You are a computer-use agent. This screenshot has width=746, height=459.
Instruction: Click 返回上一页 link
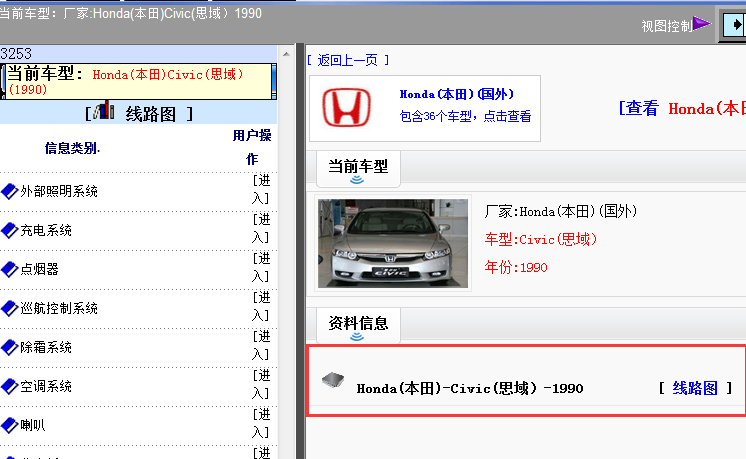click(348, 60)
